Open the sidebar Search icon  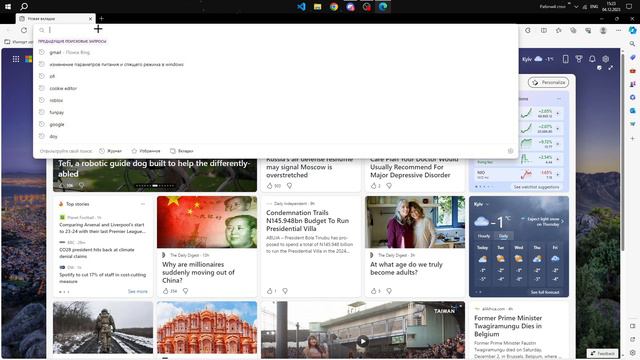pyautogui.click(x=633, y=44)
